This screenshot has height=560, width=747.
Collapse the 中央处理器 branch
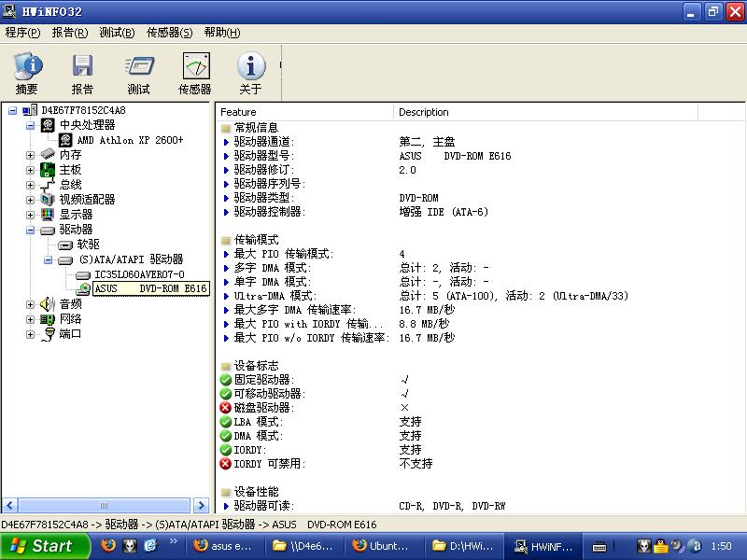31,126
